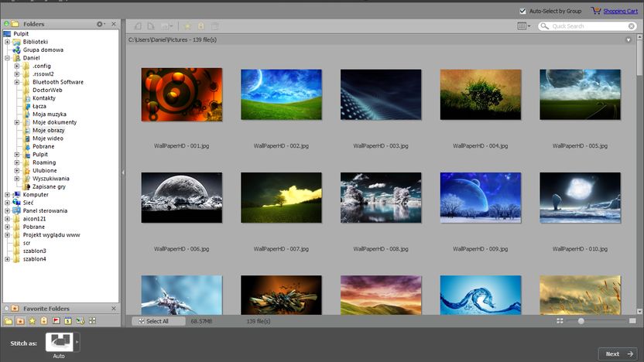The image size is (644, 362).
Task: Expand the Projekt wyglądu www node
Action: point(7,235)
